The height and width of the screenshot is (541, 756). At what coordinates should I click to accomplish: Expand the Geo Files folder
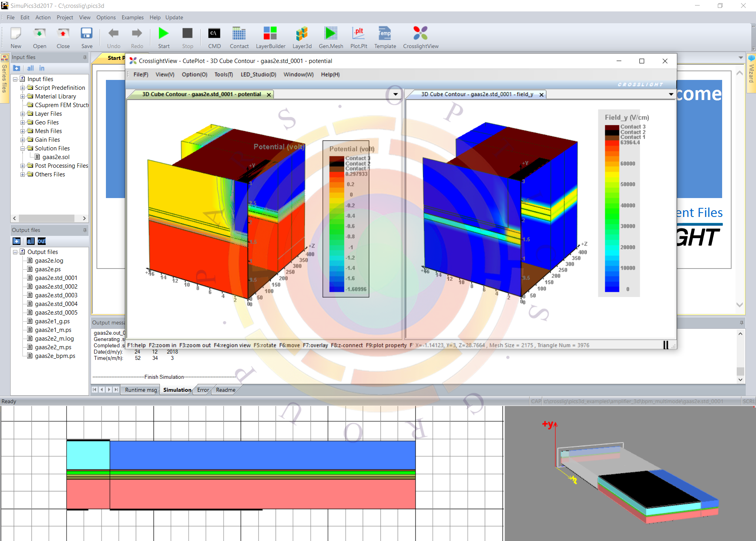[22, 122]
